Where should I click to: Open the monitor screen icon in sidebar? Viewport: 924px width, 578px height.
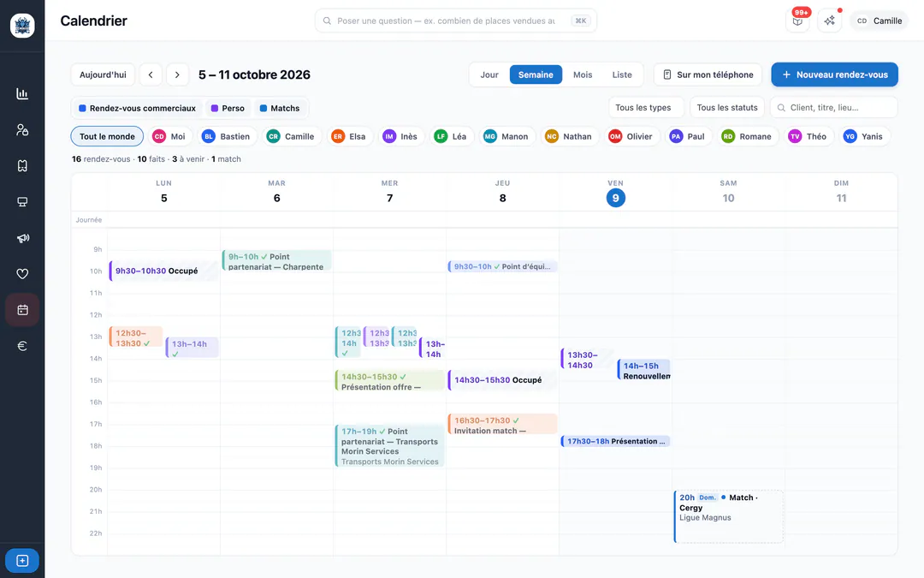click(22, 202)
